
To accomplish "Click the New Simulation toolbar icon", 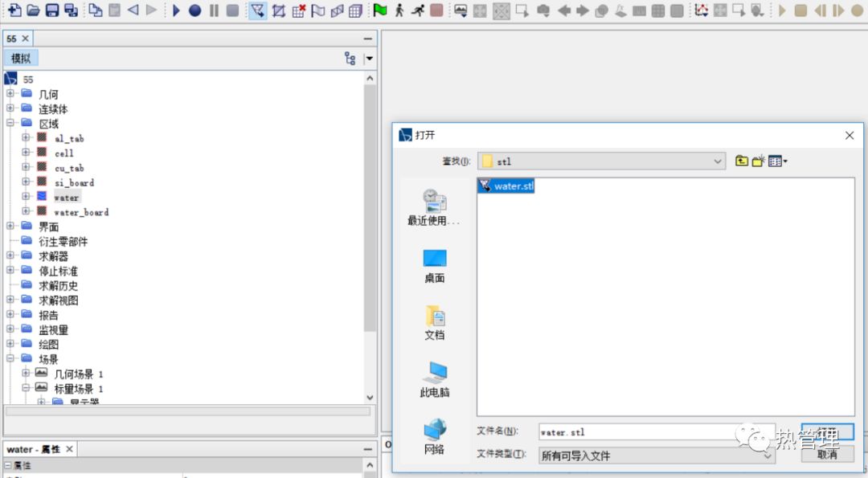I will click(15, 10).
